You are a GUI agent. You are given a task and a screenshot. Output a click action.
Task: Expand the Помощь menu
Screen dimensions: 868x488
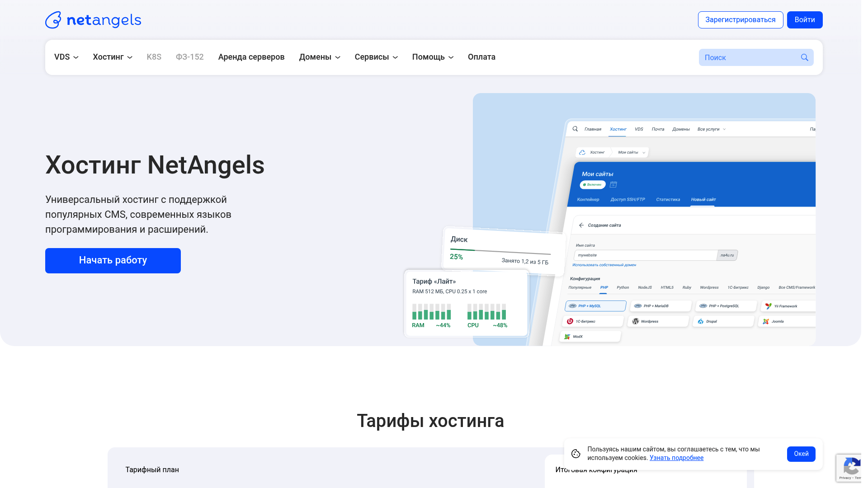tap(432, 57)
